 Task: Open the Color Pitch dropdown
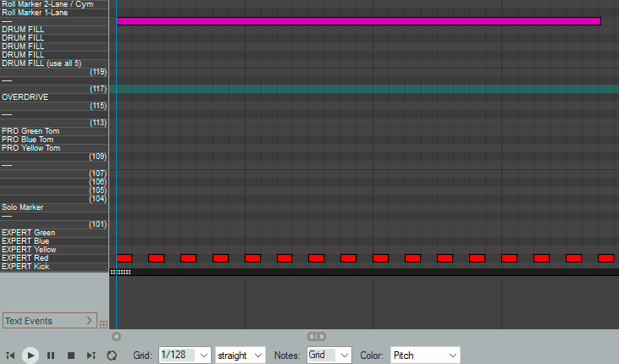click(424, 356)
